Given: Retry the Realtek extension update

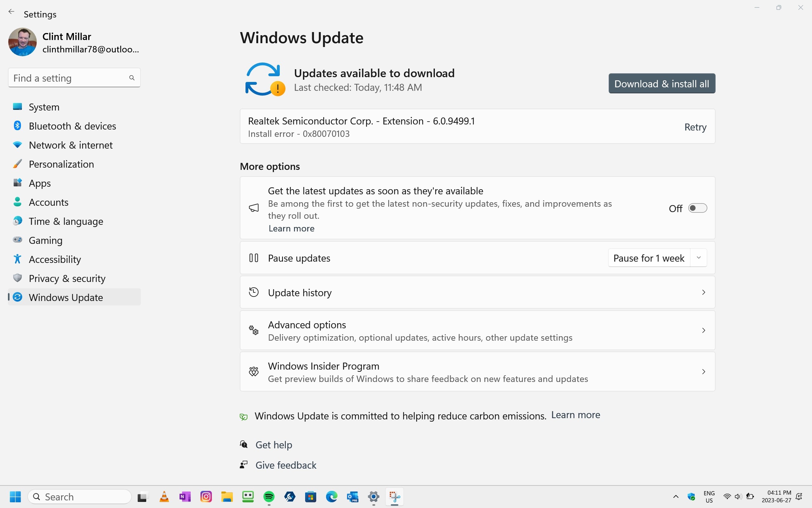Looking at the screenshot, I should [695, 127].
